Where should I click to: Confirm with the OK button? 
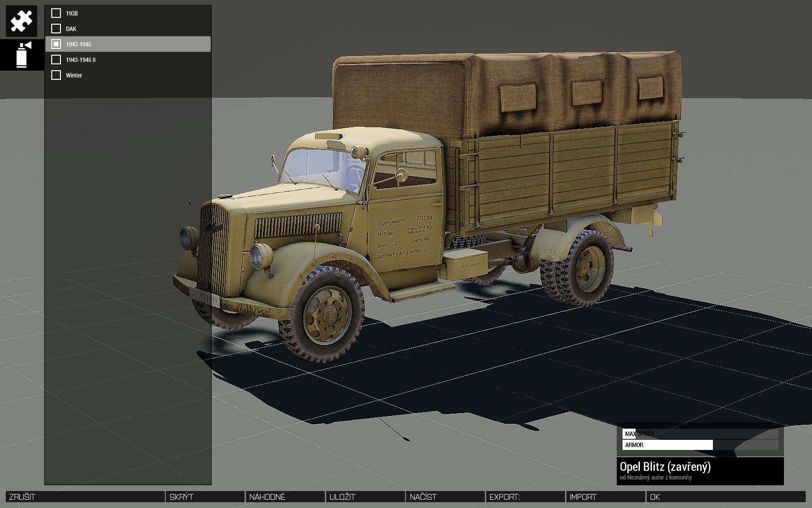point(726,497)
